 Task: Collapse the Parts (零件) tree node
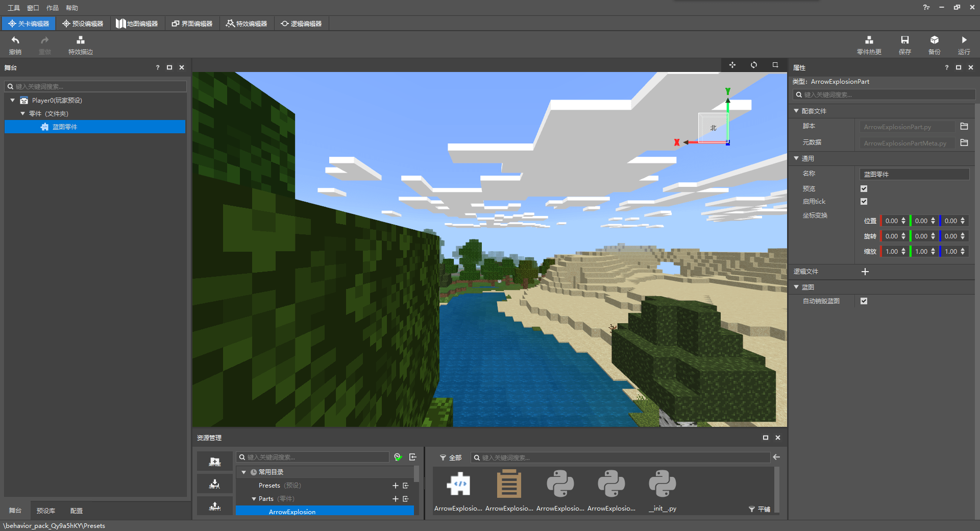(x=254, y=499)
